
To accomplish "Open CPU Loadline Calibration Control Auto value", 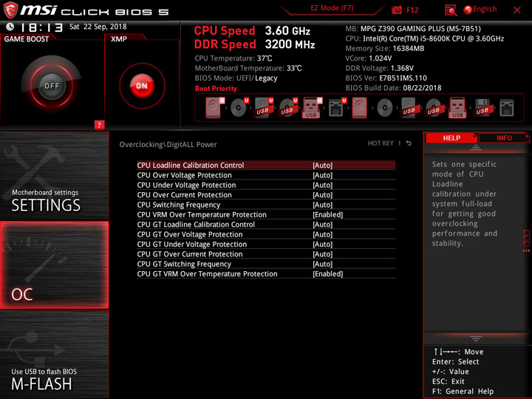I will tap(322, 166).
